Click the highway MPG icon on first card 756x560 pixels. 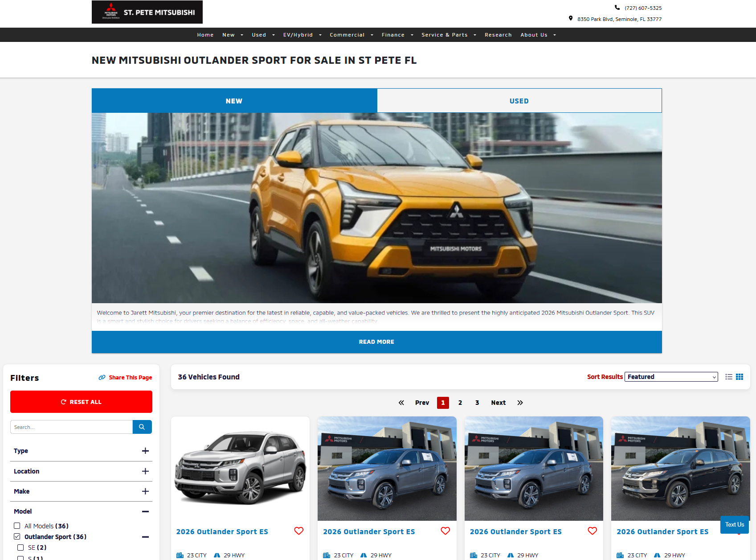[217, 556]
